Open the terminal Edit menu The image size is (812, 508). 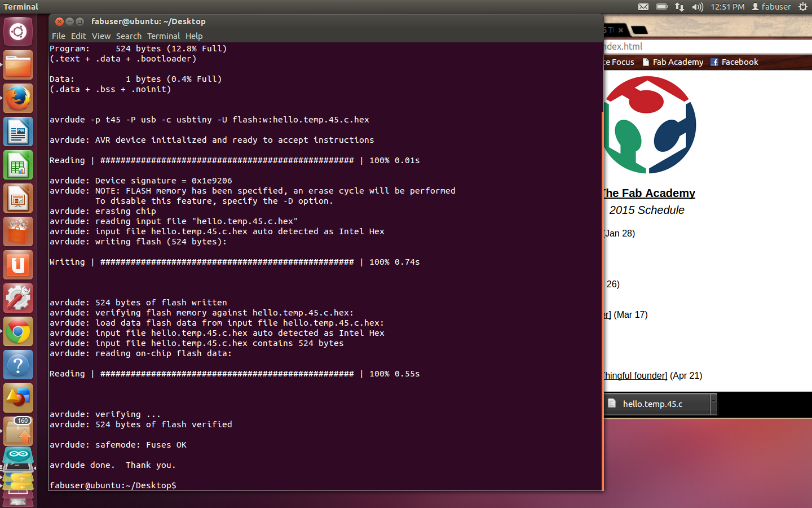click(x=78, y=36)
